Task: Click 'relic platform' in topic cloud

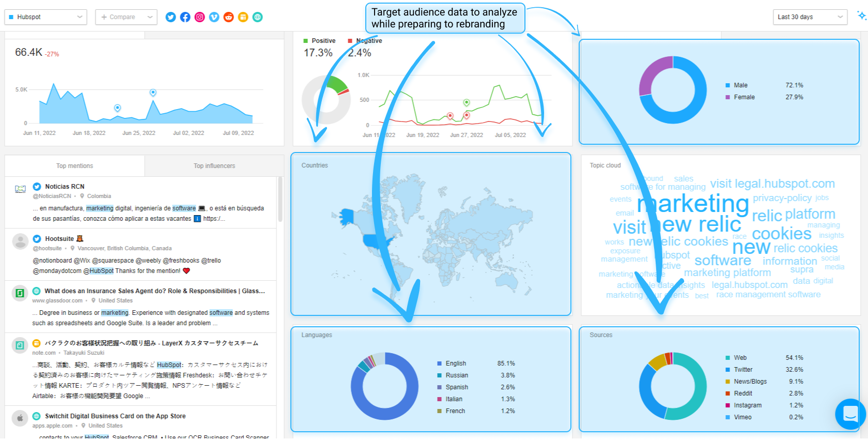Action: point(794,215)
